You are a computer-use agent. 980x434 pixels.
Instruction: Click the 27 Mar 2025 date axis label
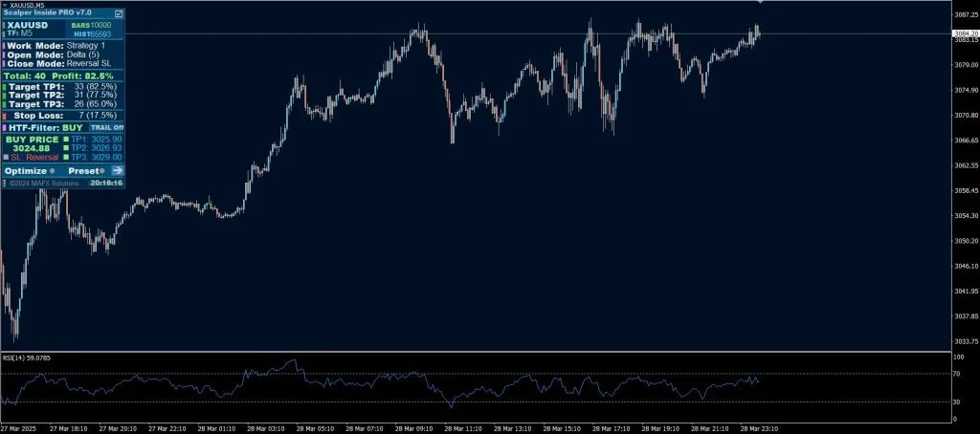[x=18, y=429]
